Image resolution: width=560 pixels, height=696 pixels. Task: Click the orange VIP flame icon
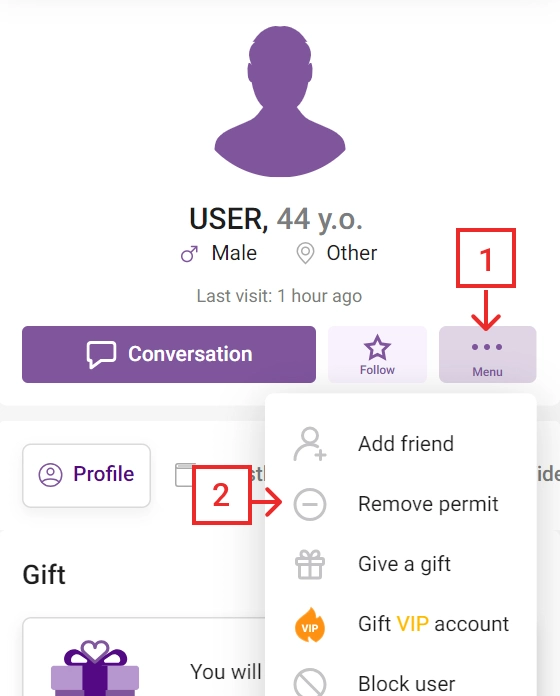pyautogui.click(x=310, y=625)
